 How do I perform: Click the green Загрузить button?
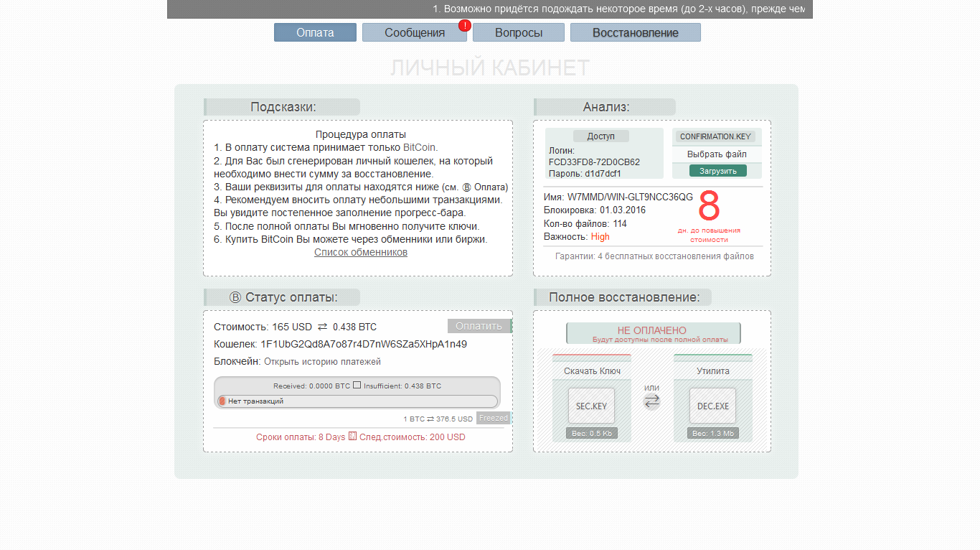click(717, 171)
